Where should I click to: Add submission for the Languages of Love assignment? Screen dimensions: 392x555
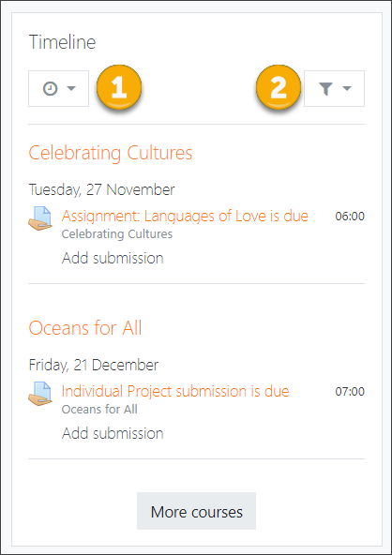click(113, 258)
